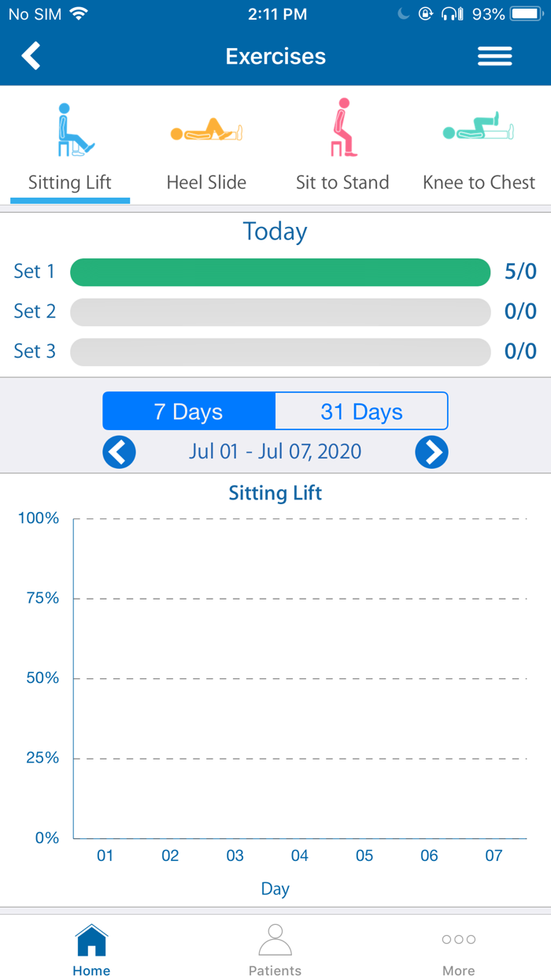Switch chart to 7 Days view
Image resolution: width=551 pixels, height=980 pixels.
[x=189, y=411]
